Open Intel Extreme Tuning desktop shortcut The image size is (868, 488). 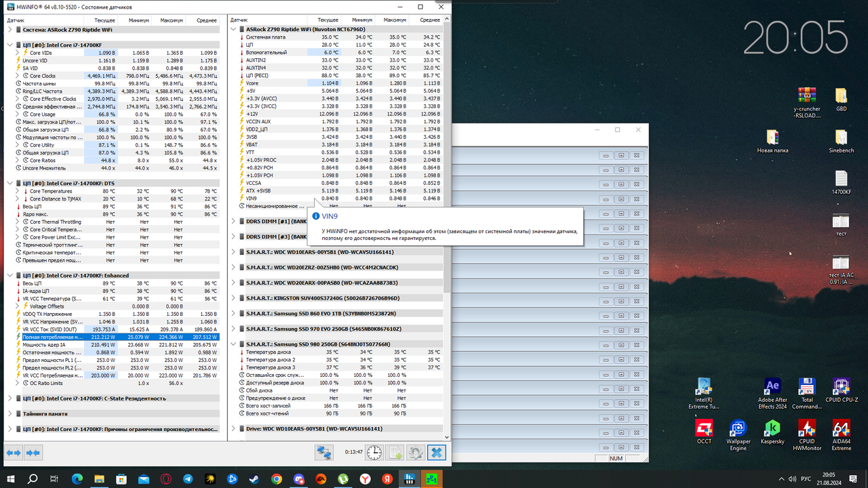point(704,394)
